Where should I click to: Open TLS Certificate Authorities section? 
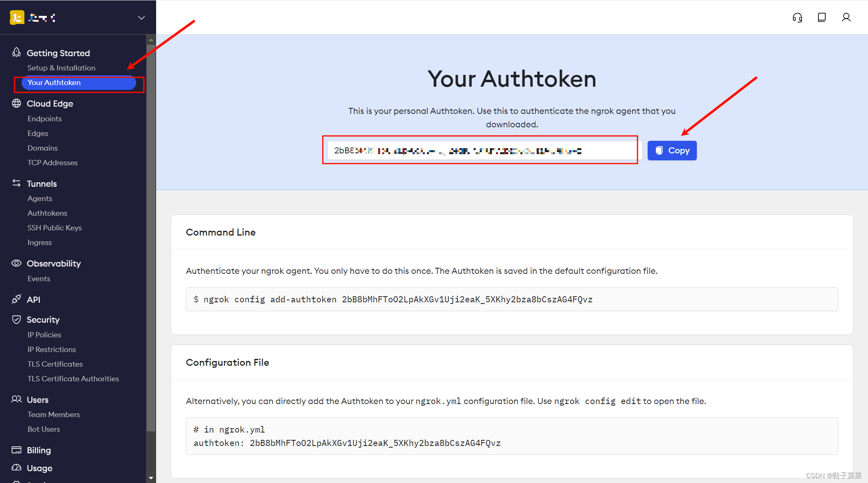coord(73,379)
